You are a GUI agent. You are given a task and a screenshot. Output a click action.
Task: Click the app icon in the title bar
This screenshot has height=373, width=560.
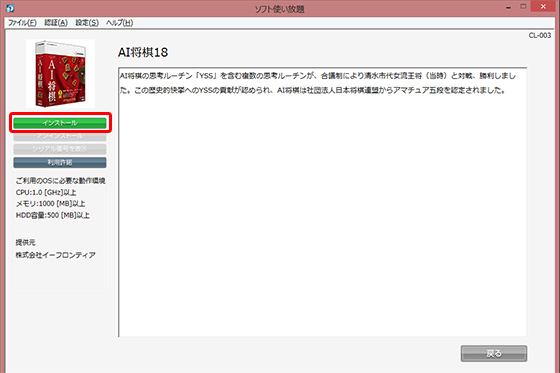[10, 8]
